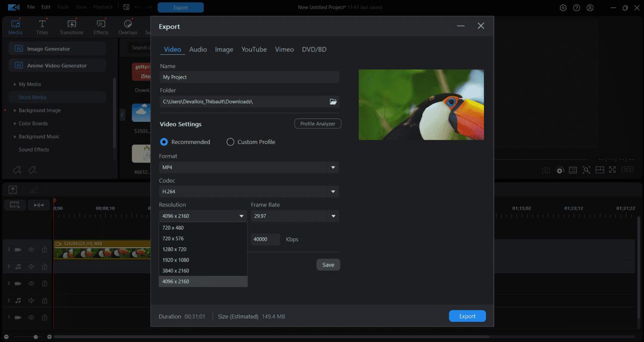
Task: Expand the Color Boards tree item
Action: point(15,123)
